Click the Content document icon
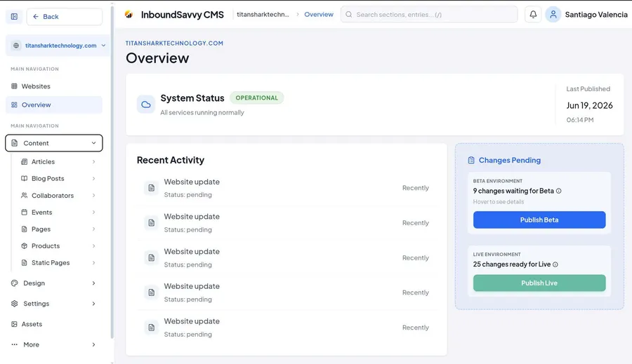The image size is (632, 364). point(15,143)
